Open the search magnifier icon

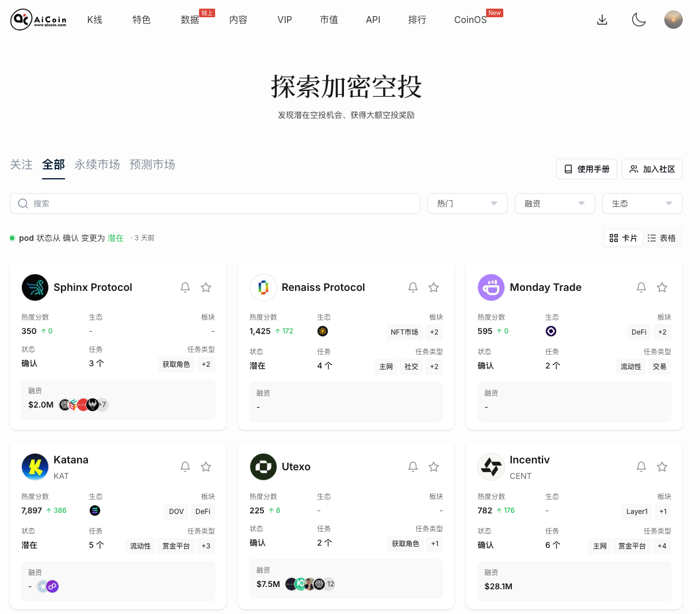tap(23, 204)
